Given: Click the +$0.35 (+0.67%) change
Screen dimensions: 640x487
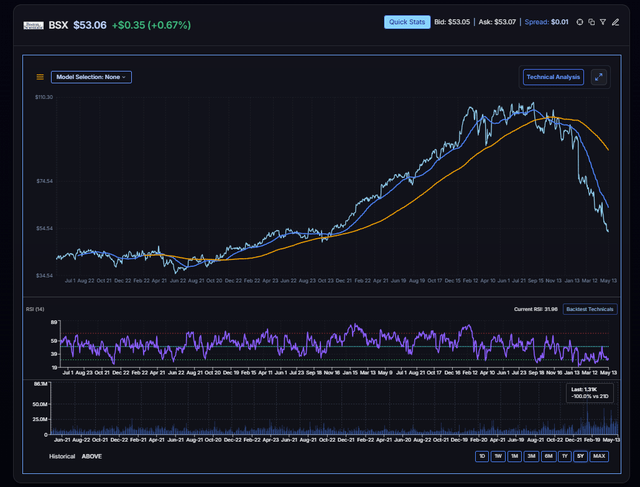Looking at the screenshot, I should coord(151,25).
